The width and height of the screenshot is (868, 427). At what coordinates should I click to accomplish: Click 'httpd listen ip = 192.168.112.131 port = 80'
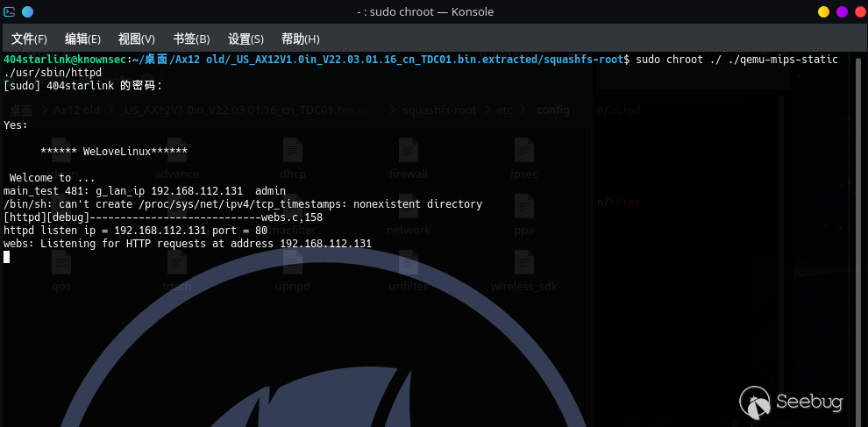136,231
